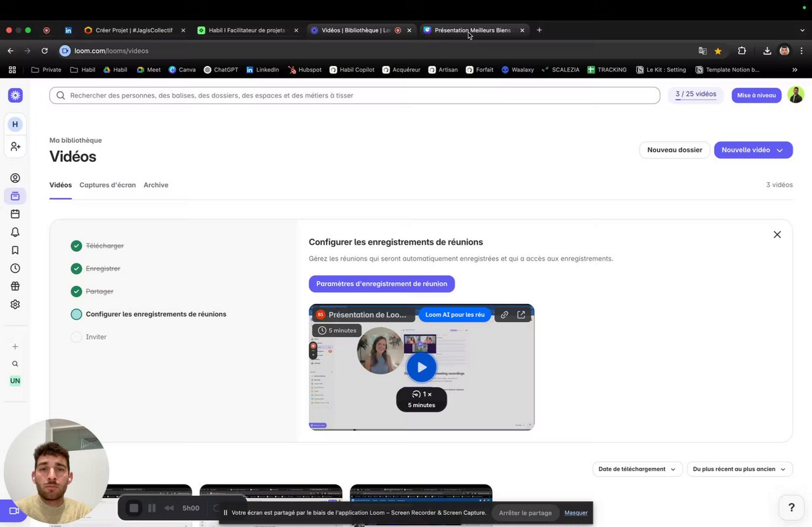This screenshot has width=812, height=527.
Task: Open a new browser tab
Action: (x=539, y=30)
